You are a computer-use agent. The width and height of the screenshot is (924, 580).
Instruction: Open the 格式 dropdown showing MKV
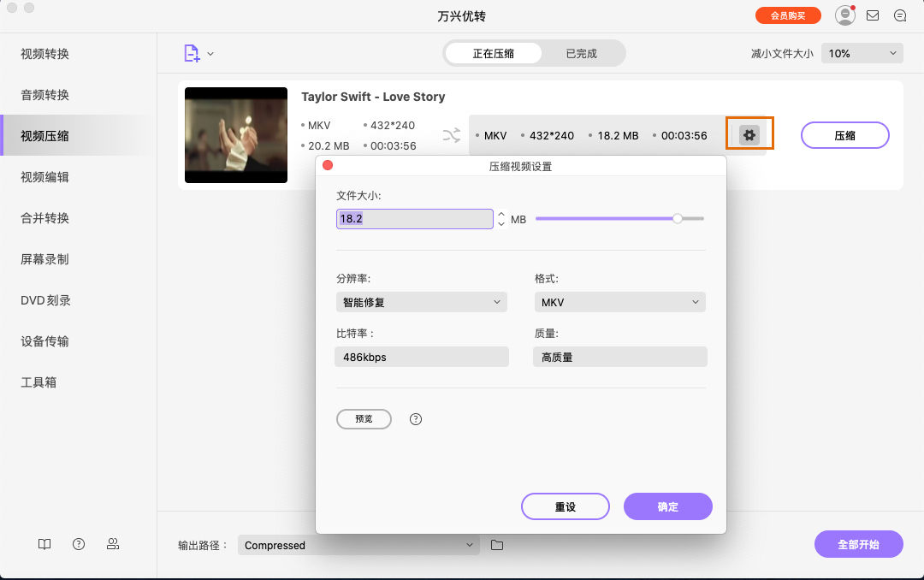tap(619, 302)
